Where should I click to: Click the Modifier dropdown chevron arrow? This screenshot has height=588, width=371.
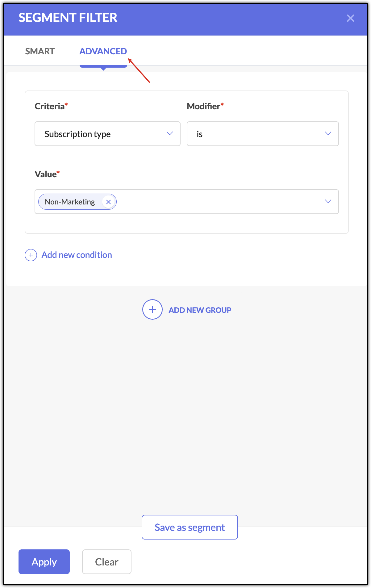[x=328, y=133]
